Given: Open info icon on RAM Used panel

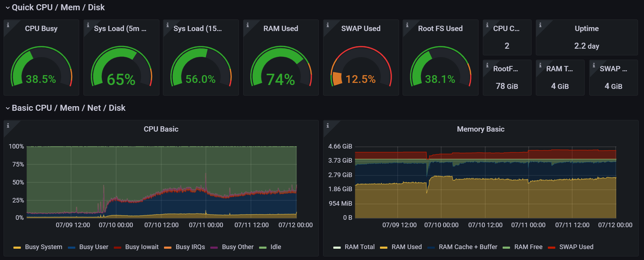Looking at the screenshot, I should (x=247, y=25).
